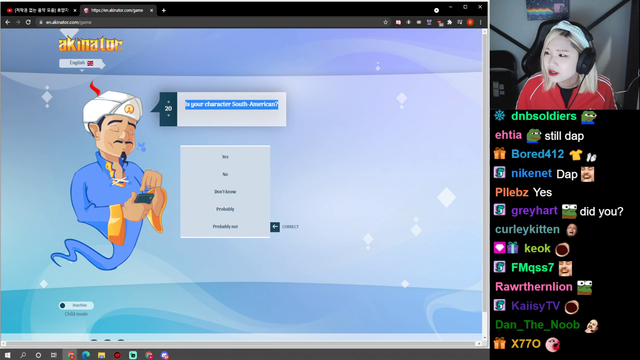Click the Correct back-arrow button
640x360 pixels.
point(275,227)
